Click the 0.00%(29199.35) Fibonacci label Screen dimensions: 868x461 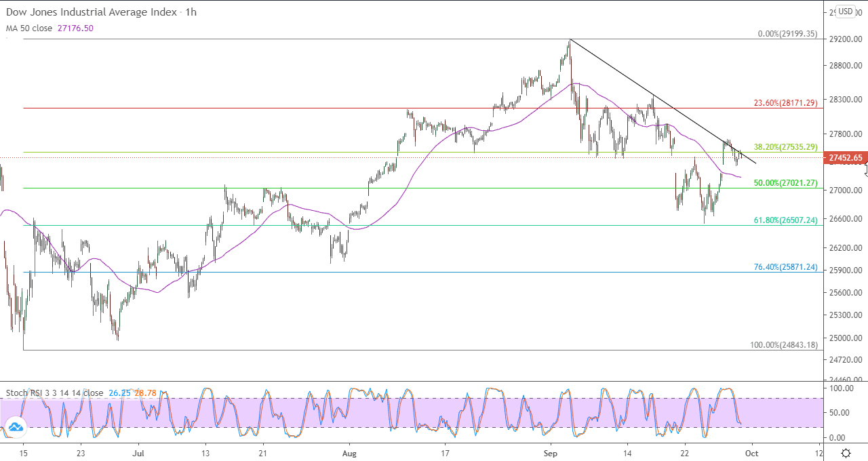787,33
